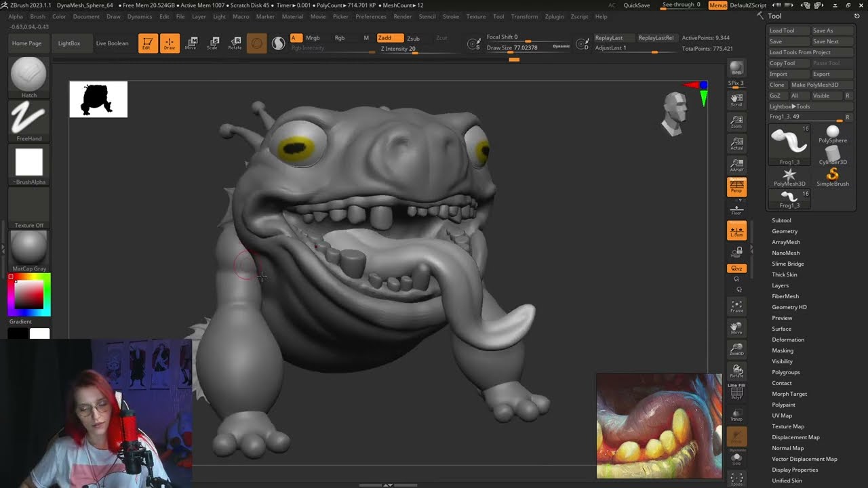This screenshot has width=868, height=488.
Task: Expand the Layers subpalette
Action: coord(780,285)
